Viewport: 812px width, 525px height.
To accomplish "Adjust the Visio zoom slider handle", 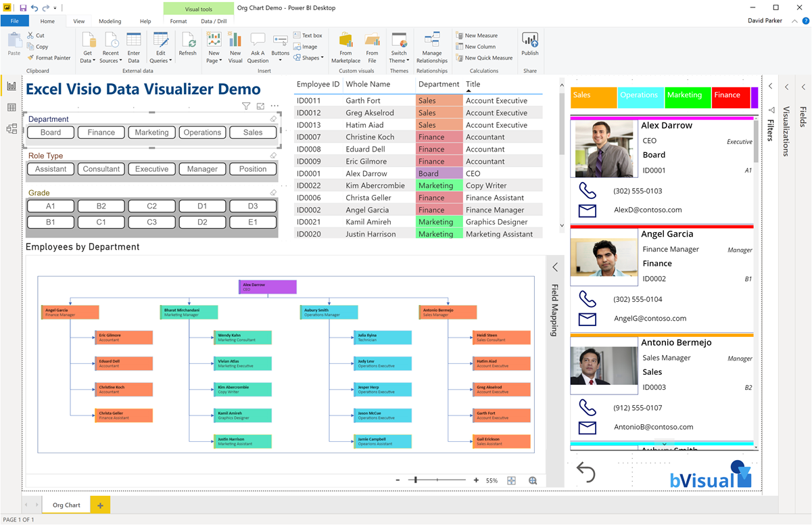I will [x=415, y=480].
